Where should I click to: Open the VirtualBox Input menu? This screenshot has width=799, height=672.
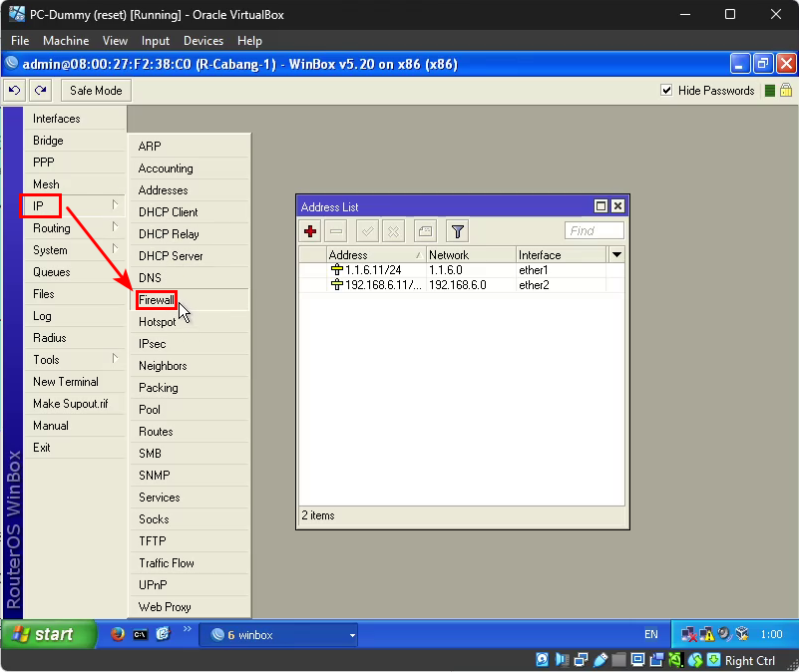pos(155,41)
